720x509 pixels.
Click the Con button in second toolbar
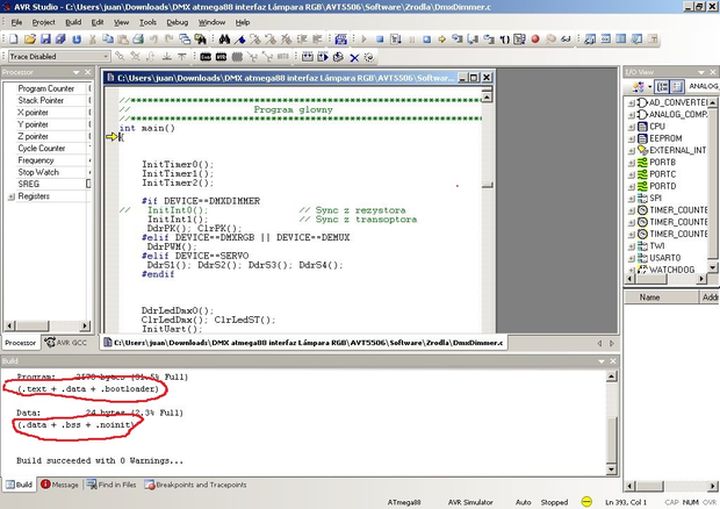tap(205, 57)
